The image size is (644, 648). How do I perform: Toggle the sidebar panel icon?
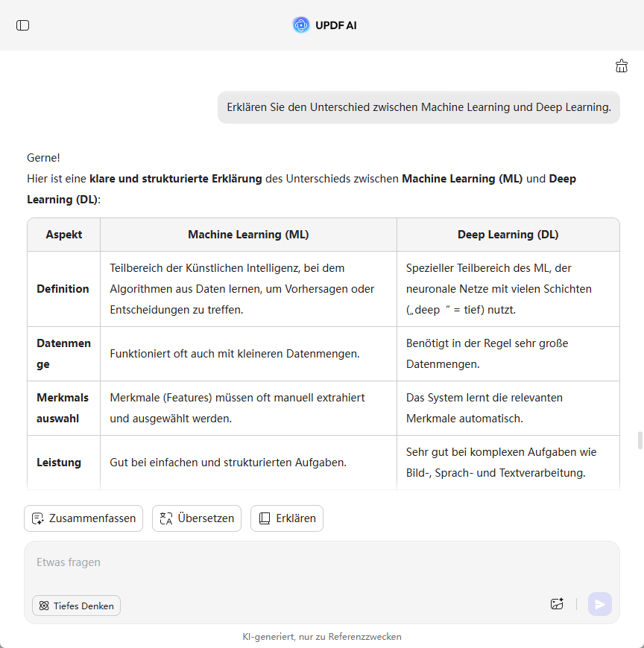[23, 25]
